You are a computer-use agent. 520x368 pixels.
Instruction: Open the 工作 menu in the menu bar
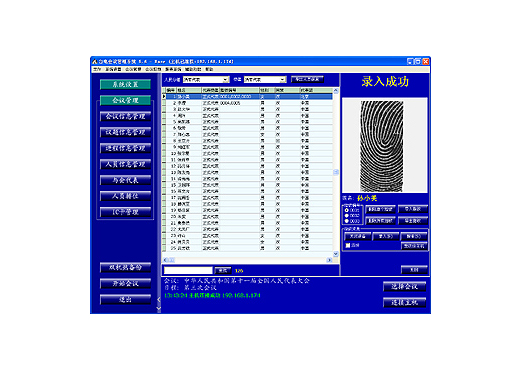point(97,69)
